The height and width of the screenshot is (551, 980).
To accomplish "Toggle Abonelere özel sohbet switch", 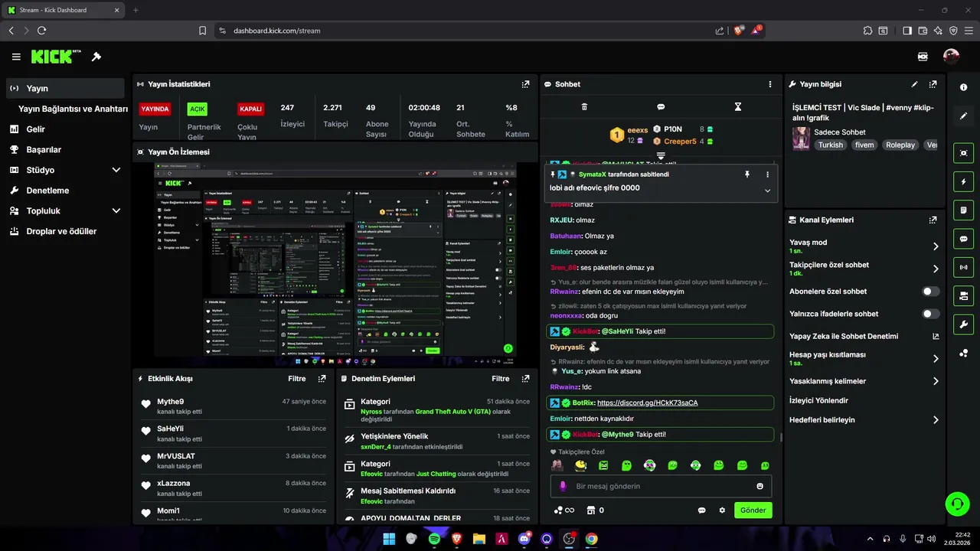I will click(931, 292).
